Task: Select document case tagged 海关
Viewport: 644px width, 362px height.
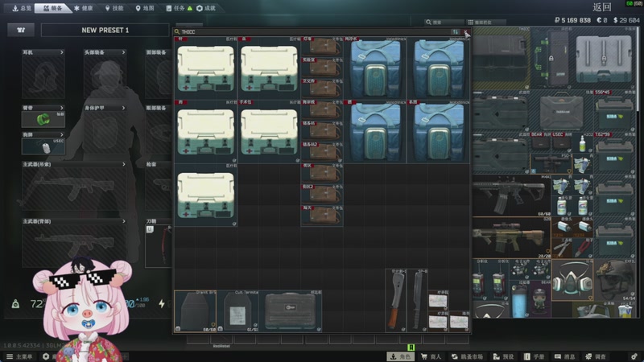Action: [x=322, y=216]
